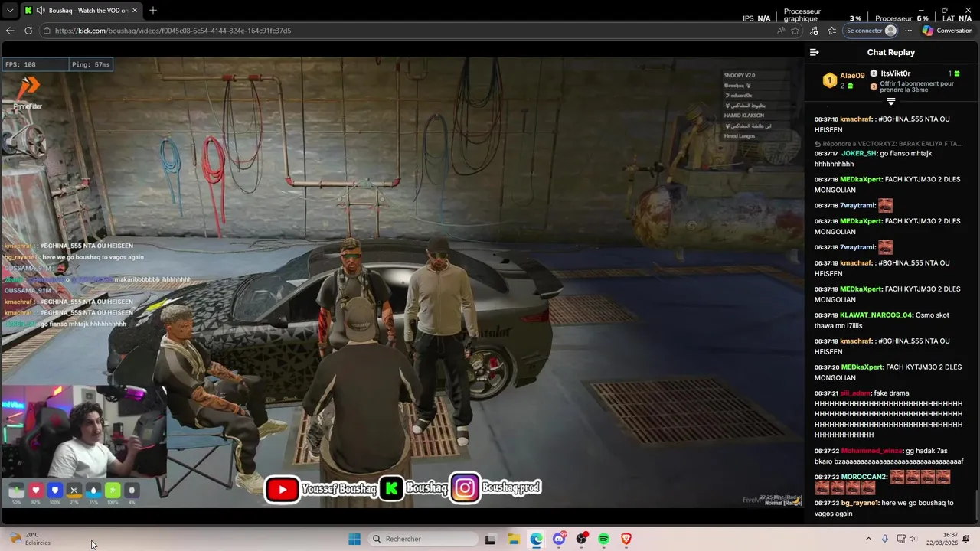Click the Rechercher taskbar search box
Image resolution: width=980 pixels, height=551 pixels.
[x=423, y=539]
